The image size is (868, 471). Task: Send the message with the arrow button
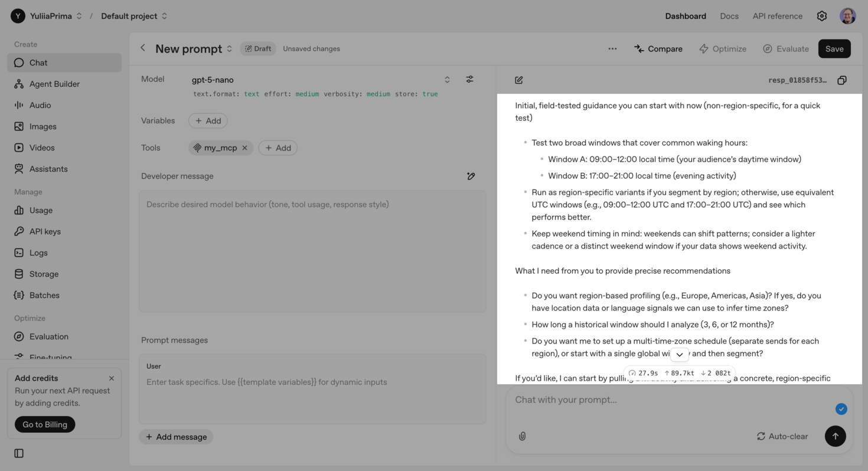[x=835, y=436]
